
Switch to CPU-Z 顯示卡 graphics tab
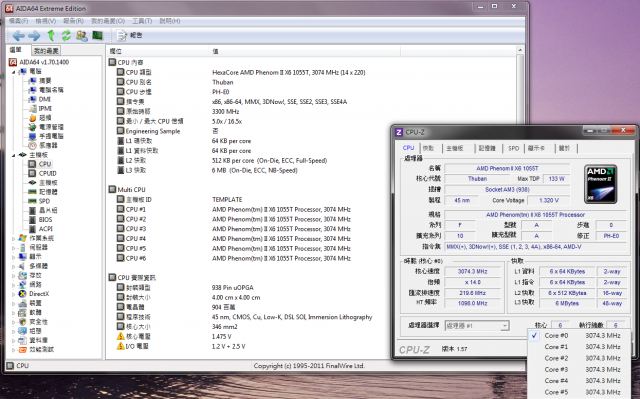point(536,148)
